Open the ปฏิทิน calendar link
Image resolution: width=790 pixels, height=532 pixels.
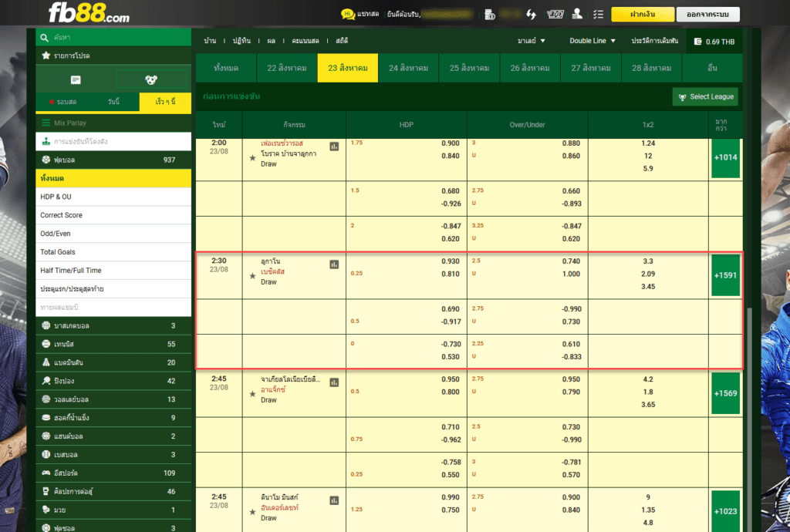click(x=241, y=41)
